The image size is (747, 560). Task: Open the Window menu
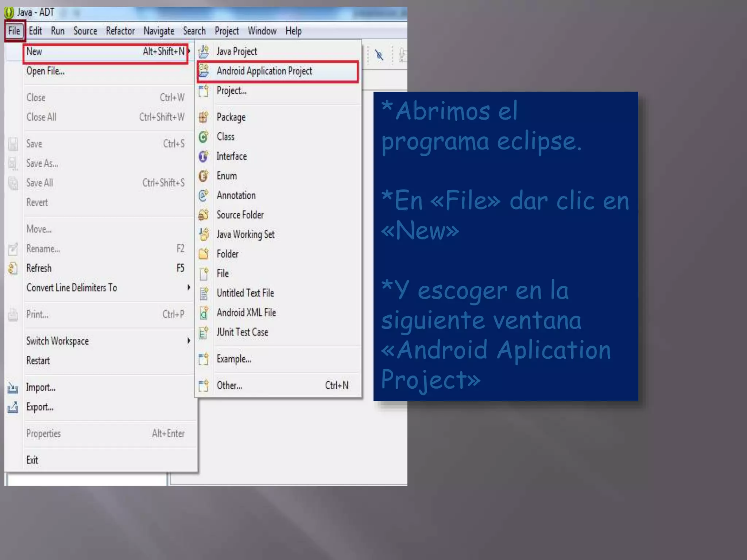pos(262,31)
